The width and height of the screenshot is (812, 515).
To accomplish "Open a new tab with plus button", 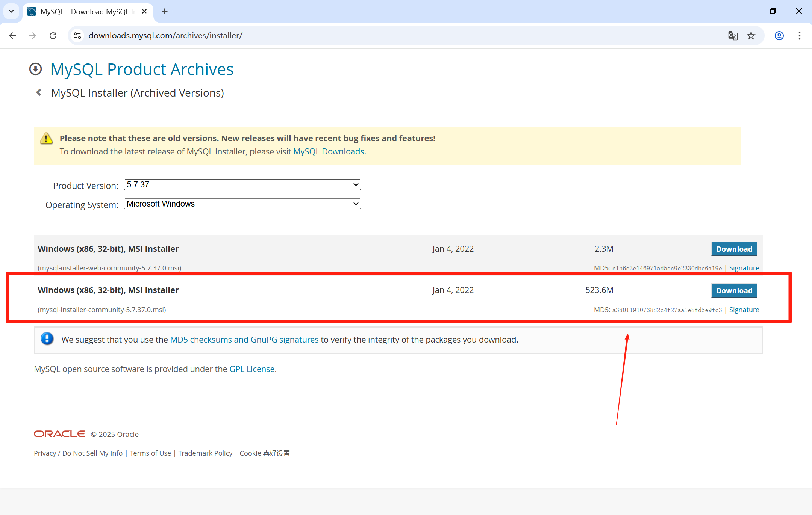I will [x=165, y=11].
